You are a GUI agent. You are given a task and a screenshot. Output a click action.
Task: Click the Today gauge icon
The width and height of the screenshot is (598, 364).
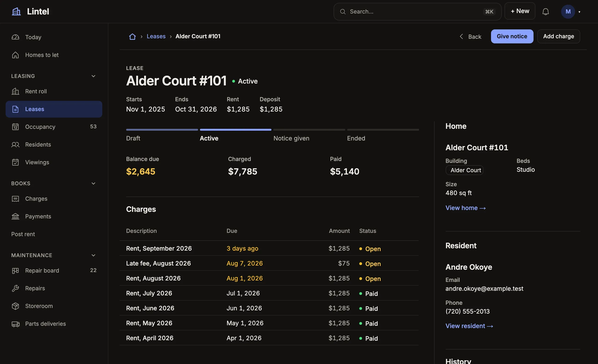click(15, 37)
